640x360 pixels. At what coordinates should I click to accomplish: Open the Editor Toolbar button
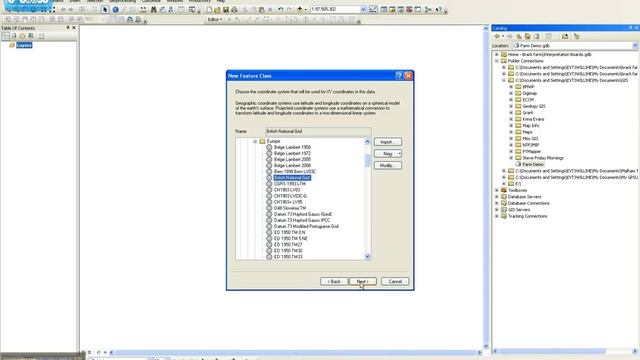[x=373, y=9]
